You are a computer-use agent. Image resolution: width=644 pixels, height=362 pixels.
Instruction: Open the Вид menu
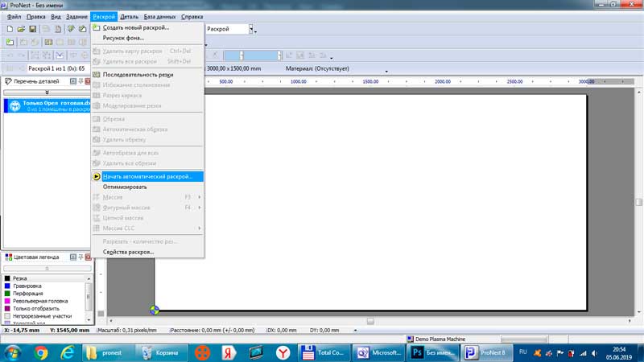click(x=56, y=17)
